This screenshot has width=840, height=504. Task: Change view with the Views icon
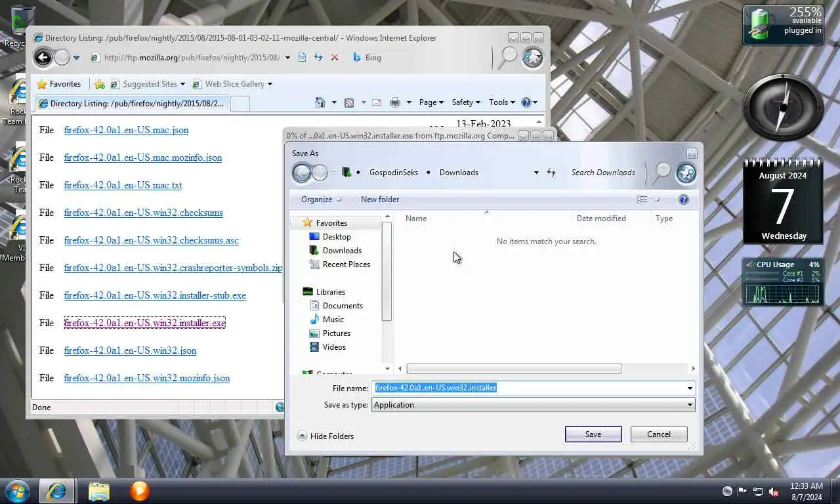click(x=642, y=199)
